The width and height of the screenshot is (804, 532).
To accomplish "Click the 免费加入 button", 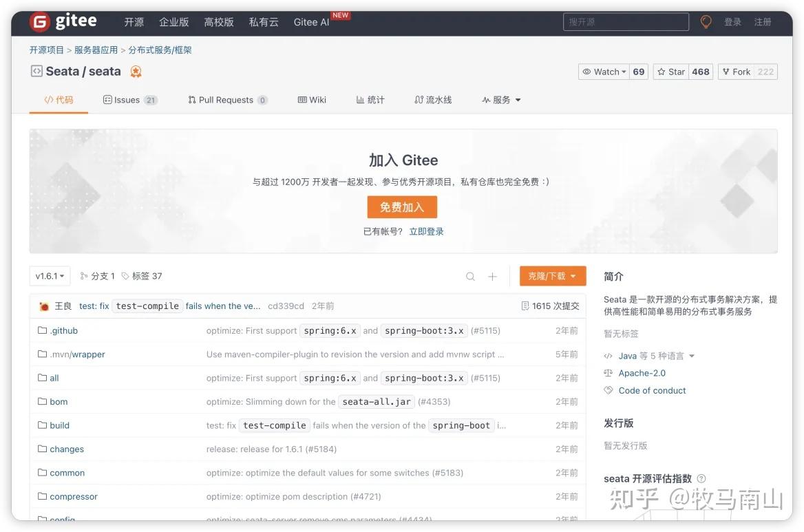I will coord(402,207).
